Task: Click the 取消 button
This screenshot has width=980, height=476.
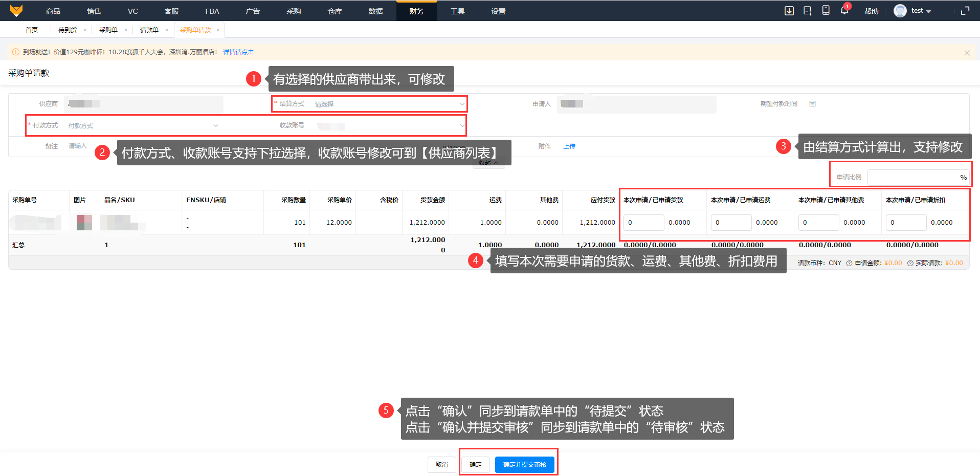Action: pos(442,465)
